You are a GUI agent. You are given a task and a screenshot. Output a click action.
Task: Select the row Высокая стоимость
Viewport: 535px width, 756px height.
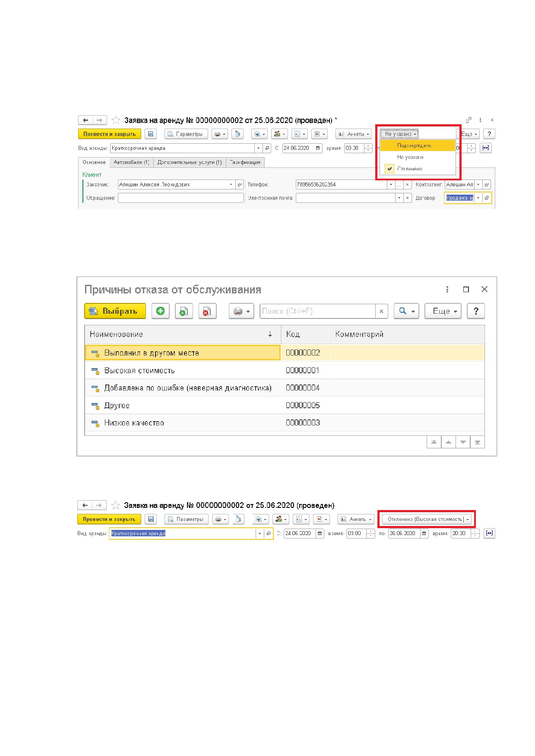tap(285, 370)
